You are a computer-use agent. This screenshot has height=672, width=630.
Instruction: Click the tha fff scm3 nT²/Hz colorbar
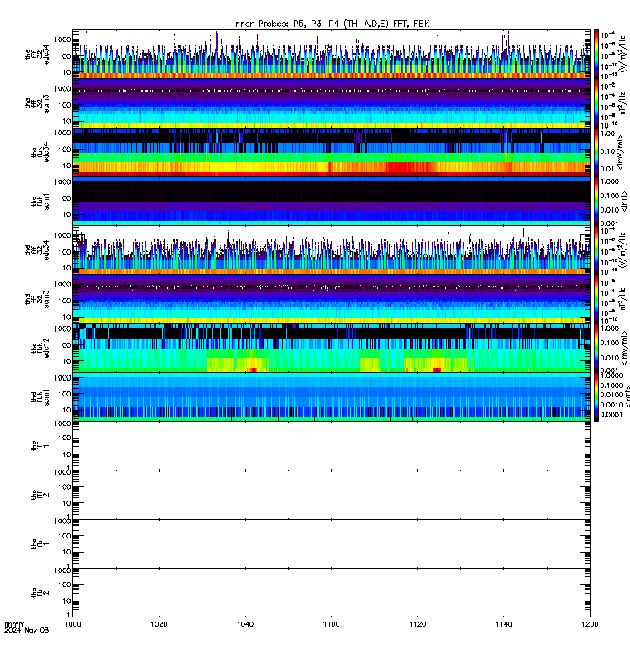[x=596, y=103]
